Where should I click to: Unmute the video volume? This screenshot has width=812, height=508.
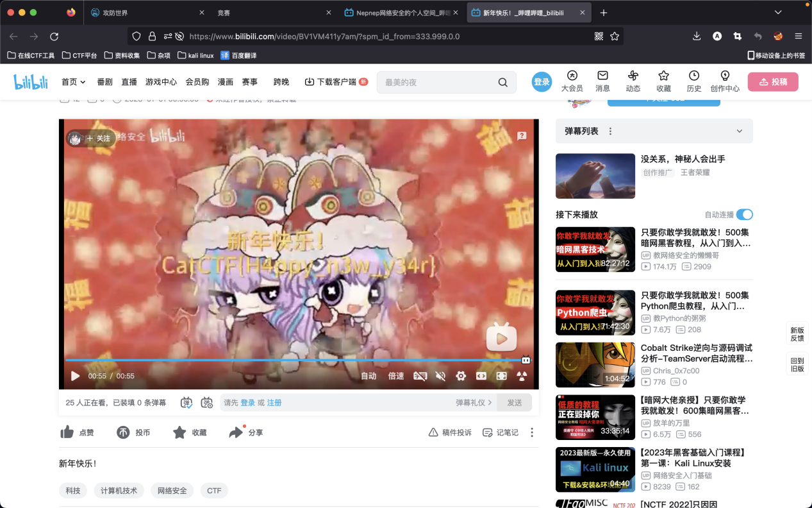pos(440,376)
